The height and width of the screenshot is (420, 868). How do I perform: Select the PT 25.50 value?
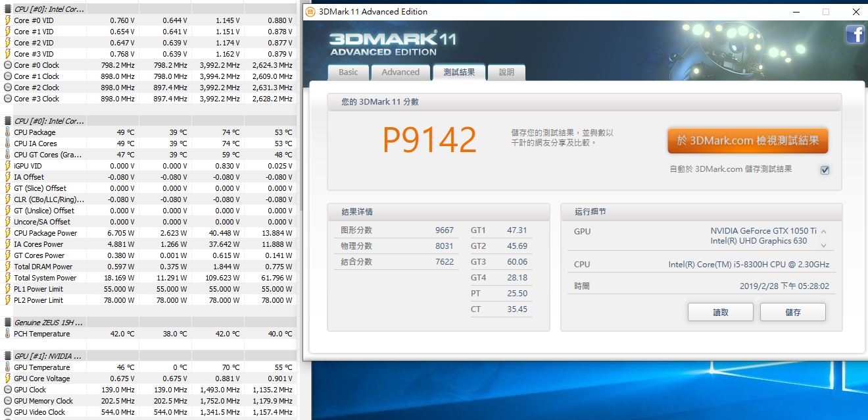pos(517,294)
